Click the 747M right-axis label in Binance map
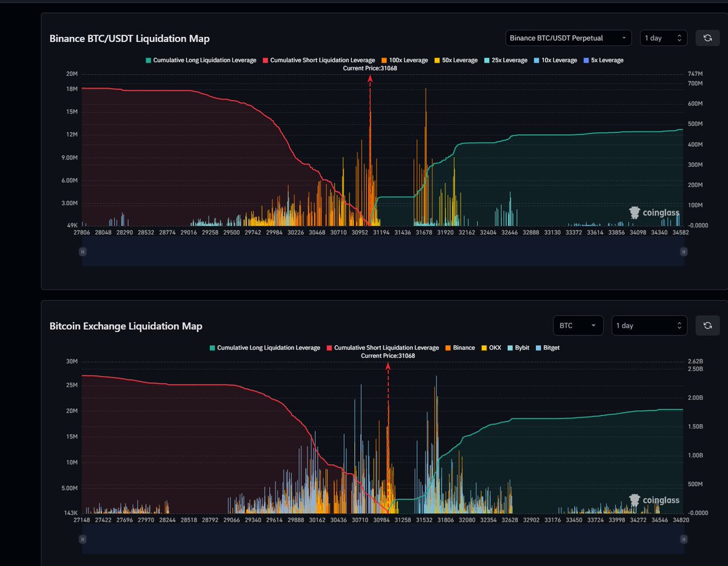 click(695, 74)
